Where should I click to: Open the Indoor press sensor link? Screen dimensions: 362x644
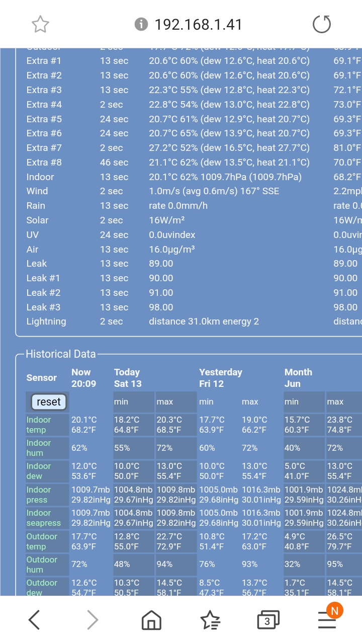[39, 495]
